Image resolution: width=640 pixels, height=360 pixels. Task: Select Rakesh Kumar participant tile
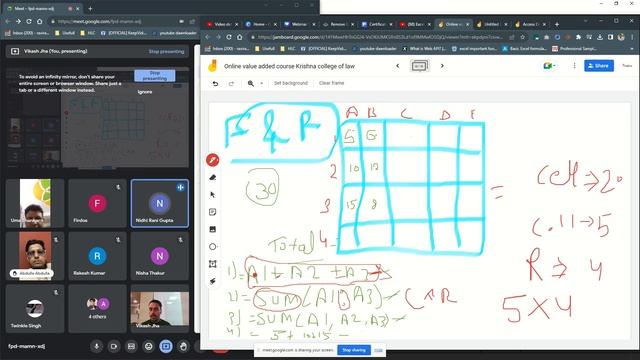[x=97, y=256]
